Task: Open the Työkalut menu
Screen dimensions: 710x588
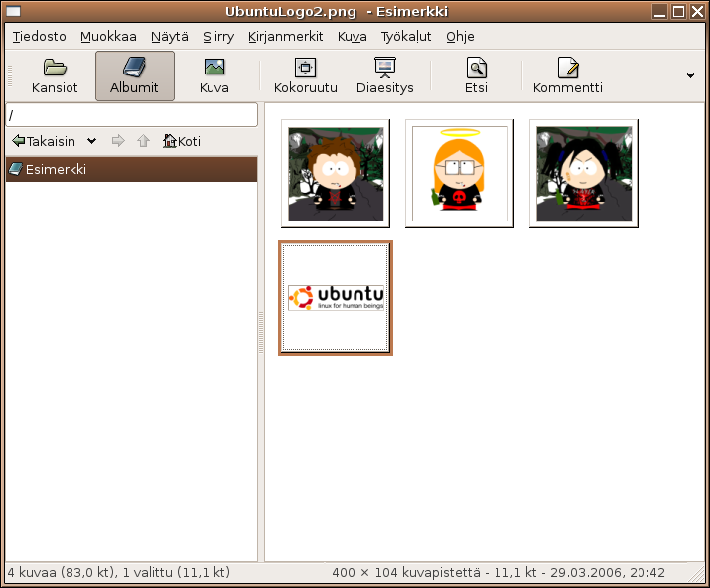Action: coord(406,36)
